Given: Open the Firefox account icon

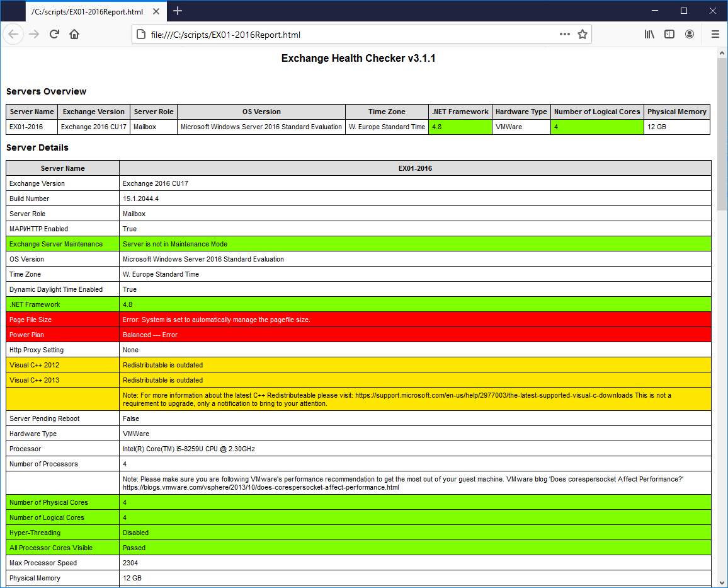Looking at the screenshot, I should click(x=690, y=35).
